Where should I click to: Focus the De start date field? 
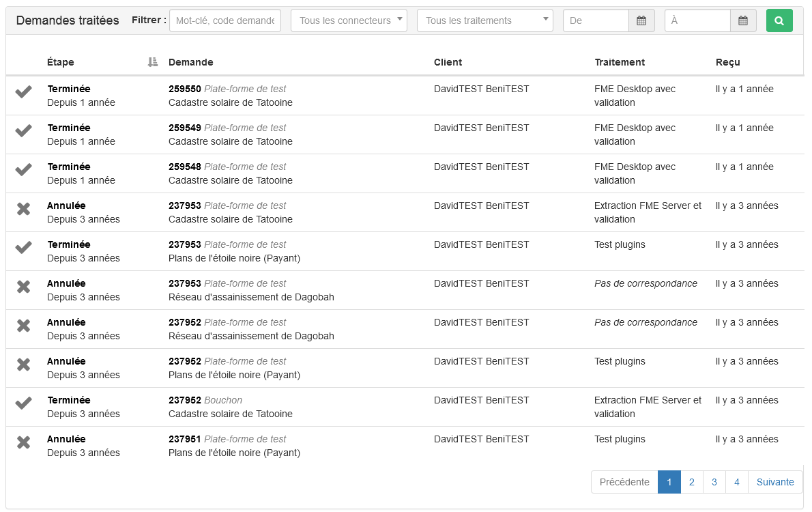click(596, 20)
